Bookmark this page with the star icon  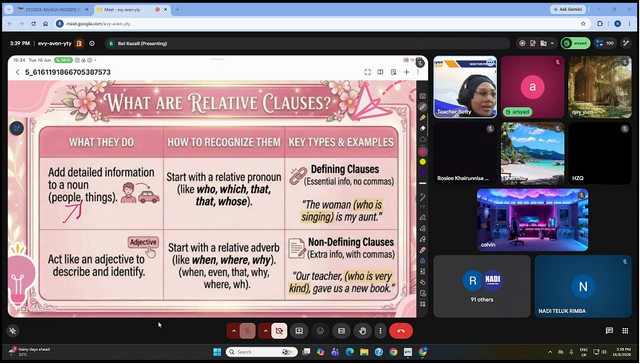[x=583, y=24]
